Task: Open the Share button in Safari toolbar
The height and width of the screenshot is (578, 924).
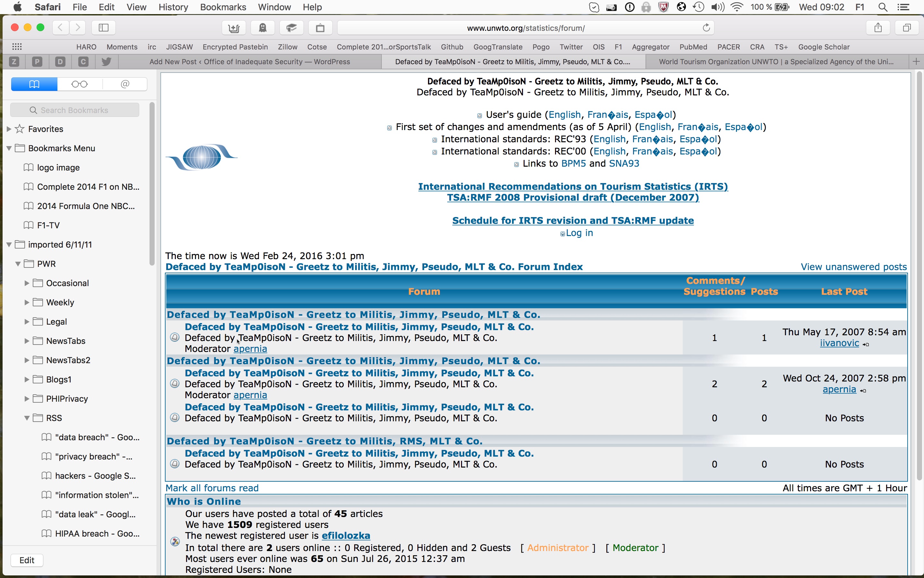Action: [x=878, y=28]
